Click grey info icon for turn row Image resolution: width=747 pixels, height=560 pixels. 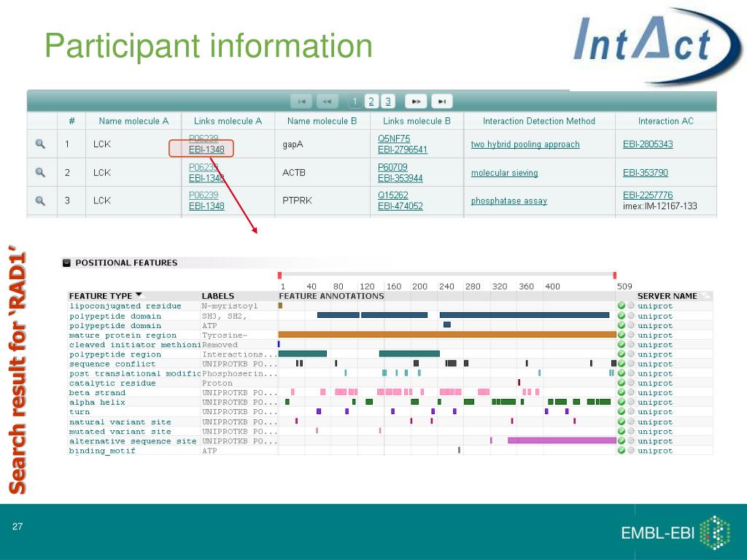[x=631, y=411]
